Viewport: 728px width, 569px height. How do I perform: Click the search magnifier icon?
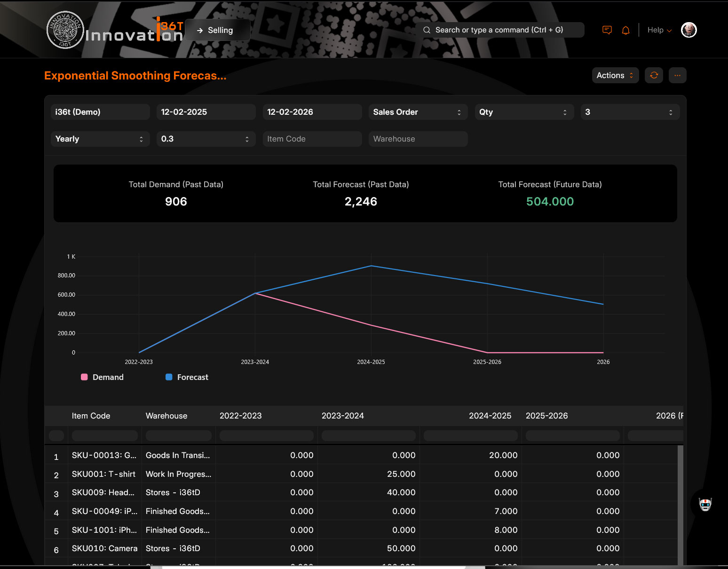pos(427,30)
